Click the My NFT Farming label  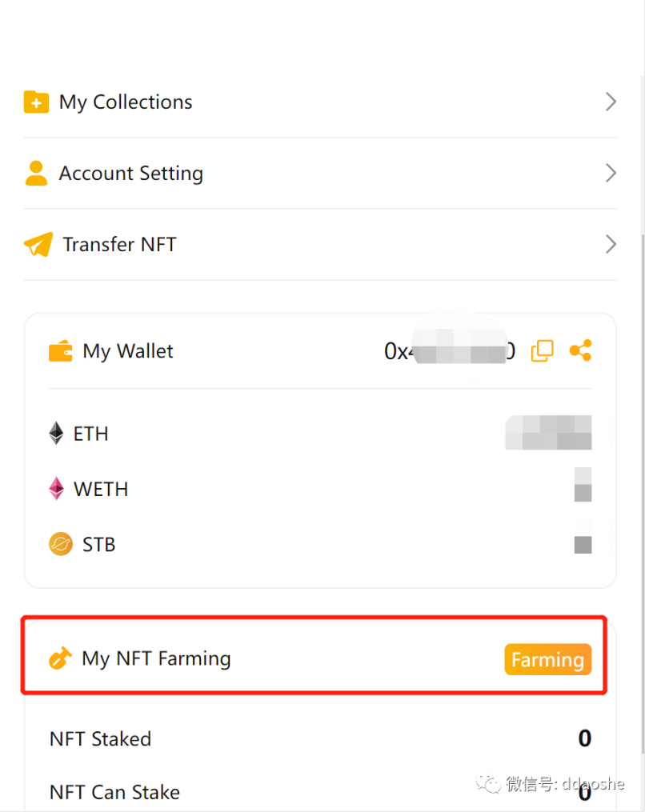click(x=156, y=659)
